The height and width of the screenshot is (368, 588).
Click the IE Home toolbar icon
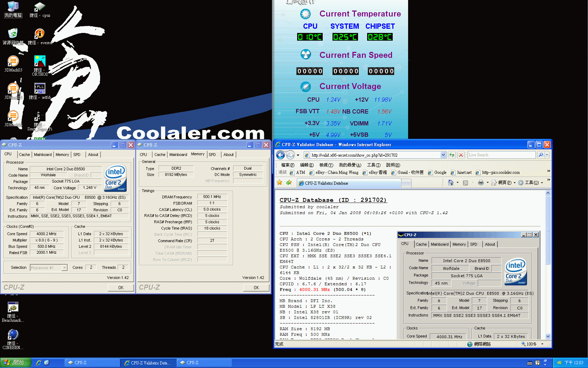pyautogui.click(x=451, y=183)
